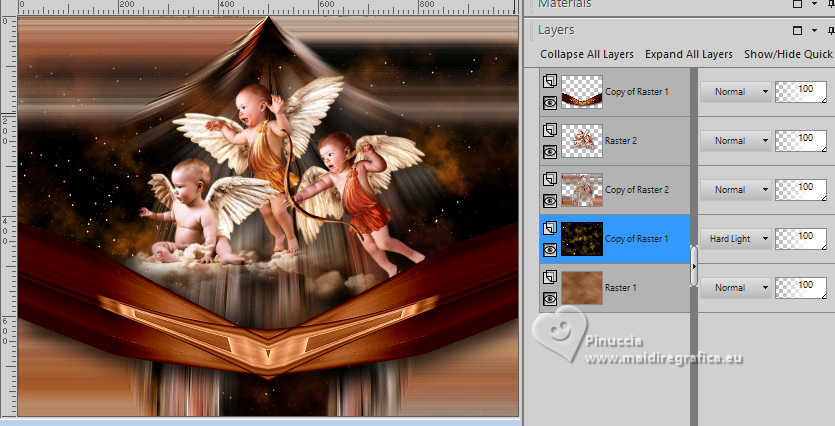Click opacity field of Raster 1 layer
The height and width of the screenshot is (426, 835).
[x=801, y=288]
